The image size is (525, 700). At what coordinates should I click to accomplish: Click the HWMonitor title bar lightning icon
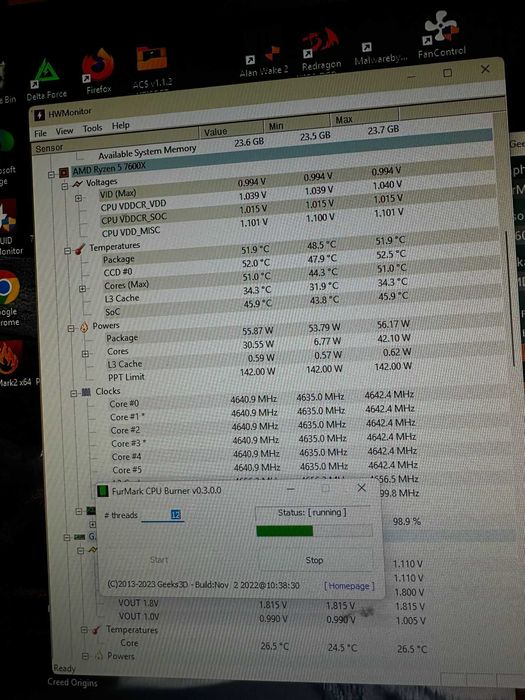(39, 115)
